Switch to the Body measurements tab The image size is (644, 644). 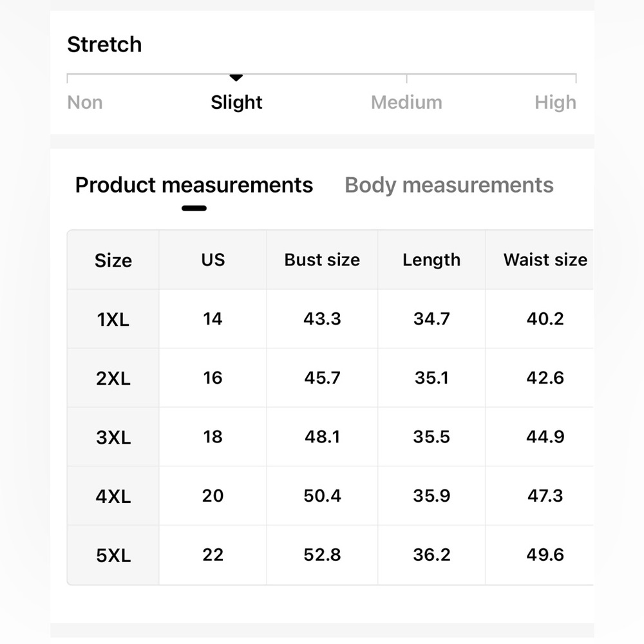(x=449, y=185)
